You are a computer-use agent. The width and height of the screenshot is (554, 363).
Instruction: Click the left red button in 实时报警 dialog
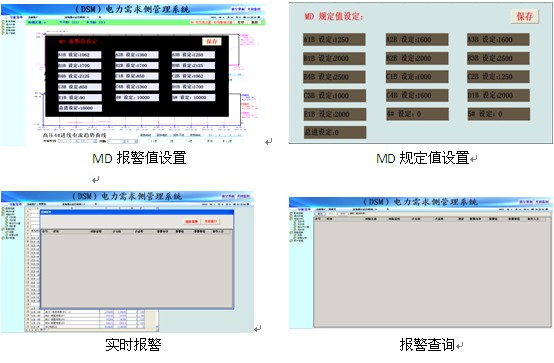[x=192, y=222]
